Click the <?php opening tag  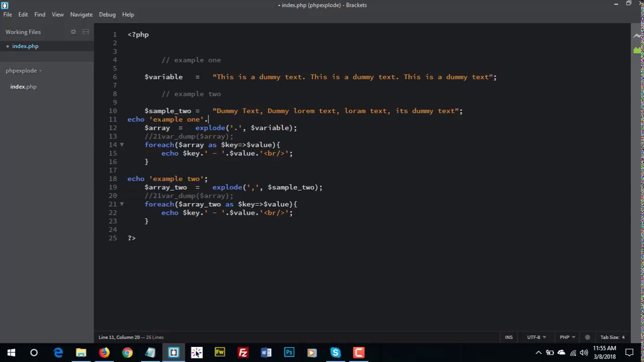tap(138, 35)
